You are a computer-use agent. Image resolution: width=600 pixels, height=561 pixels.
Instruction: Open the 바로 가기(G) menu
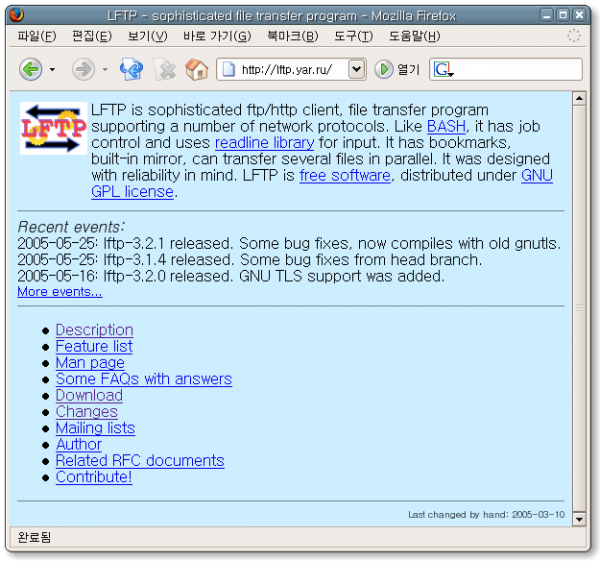pyautogui.click(x=217, y=36)
